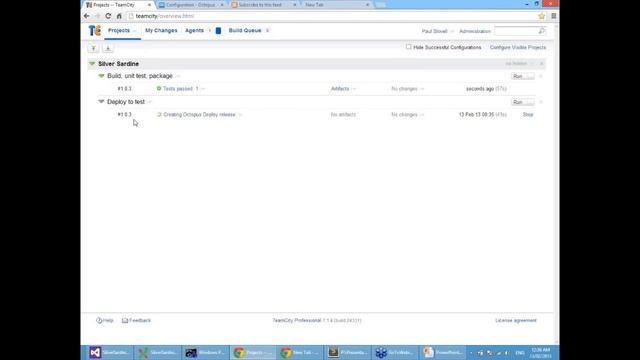Open Projects tab dropdown arrow

[135, 31]
